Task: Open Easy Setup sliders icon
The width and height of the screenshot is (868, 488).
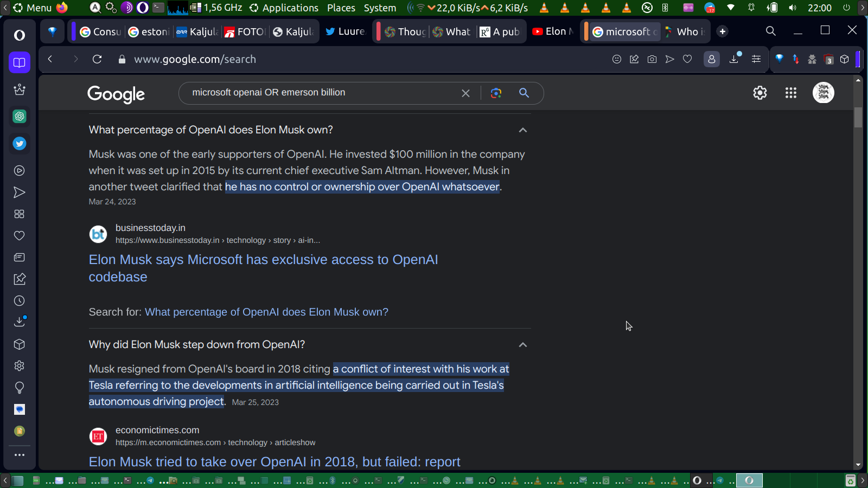Action: (x=756, y=59)
